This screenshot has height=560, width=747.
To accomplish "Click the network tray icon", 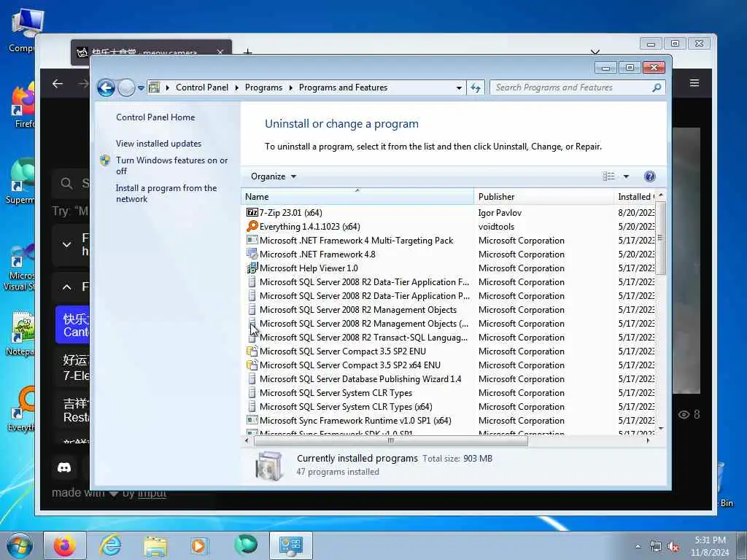I will 656,547.
